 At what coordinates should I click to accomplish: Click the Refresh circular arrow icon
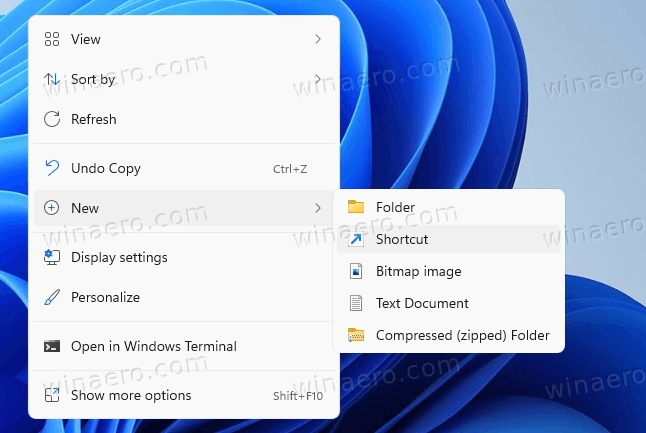(x=52, y=119)
